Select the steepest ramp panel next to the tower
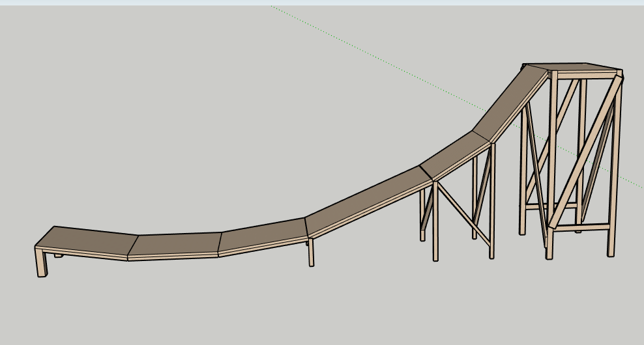Screen dimensions: 644x345 coord(510,105)
